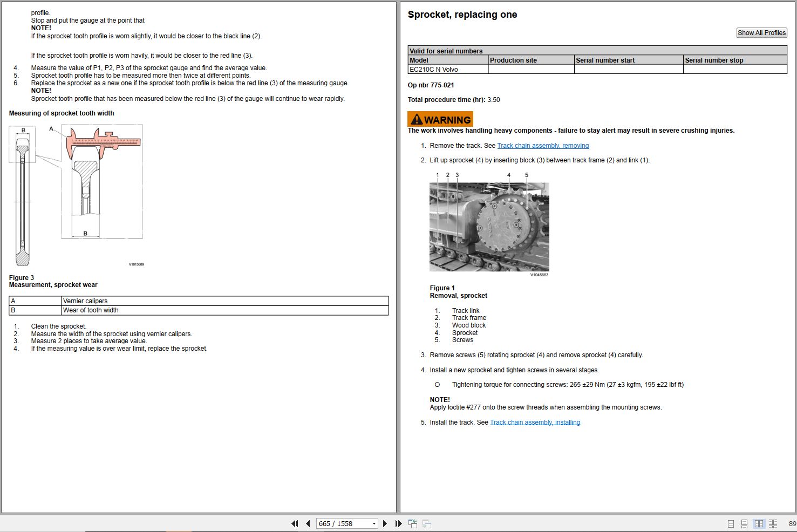Image resolution: width=797 pixels, height=532 pixels.
Task: Click the Total procedure time text
Action: [x=454, y=100]
